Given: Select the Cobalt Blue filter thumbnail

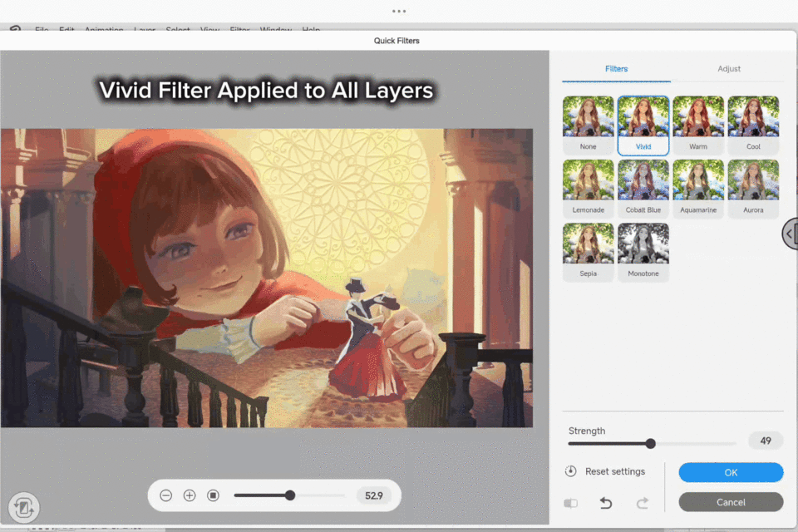Looking at the screenshot, I should pos(643,189).
